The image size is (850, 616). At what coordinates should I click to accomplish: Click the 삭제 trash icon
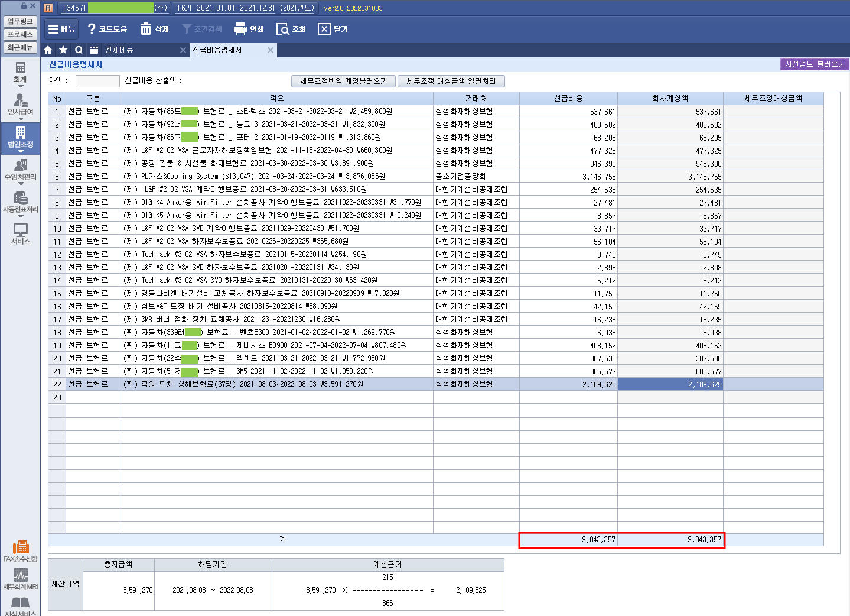coord(146,29)
